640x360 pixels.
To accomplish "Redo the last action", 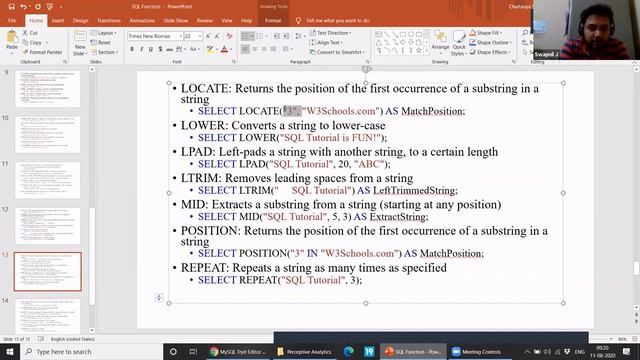I will 38,7.
